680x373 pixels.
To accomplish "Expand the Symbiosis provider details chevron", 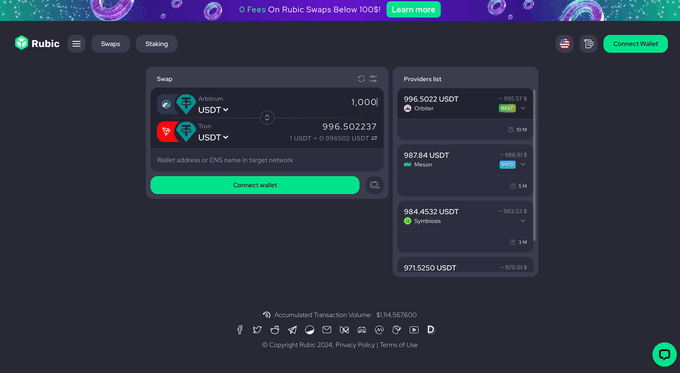I will [x=523, y=221].
